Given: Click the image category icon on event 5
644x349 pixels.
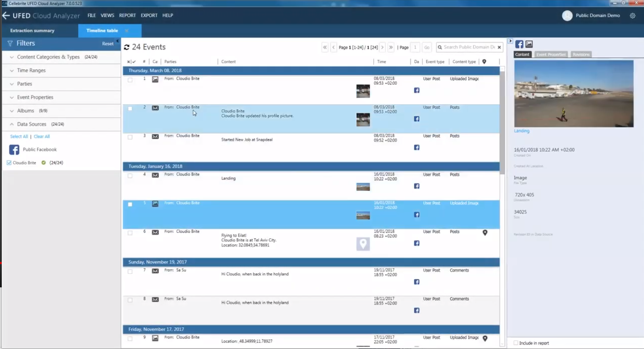Looking at the screenshot, I should (x=155, y=204).
